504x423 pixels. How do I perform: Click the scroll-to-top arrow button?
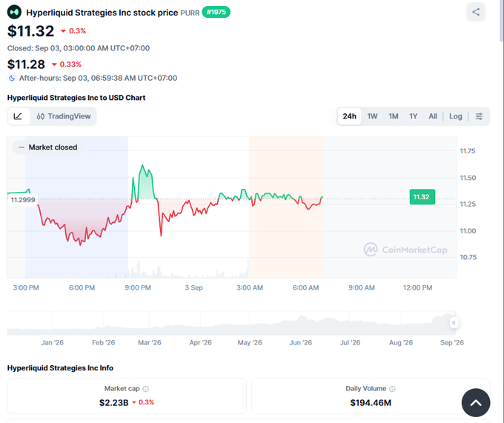(x=476, y=403)
